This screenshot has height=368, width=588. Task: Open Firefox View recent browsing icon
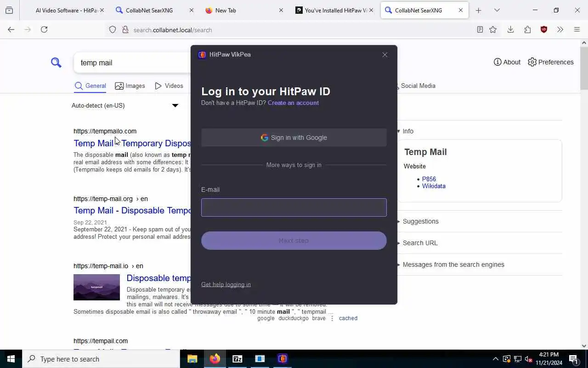tap(9, 10)
